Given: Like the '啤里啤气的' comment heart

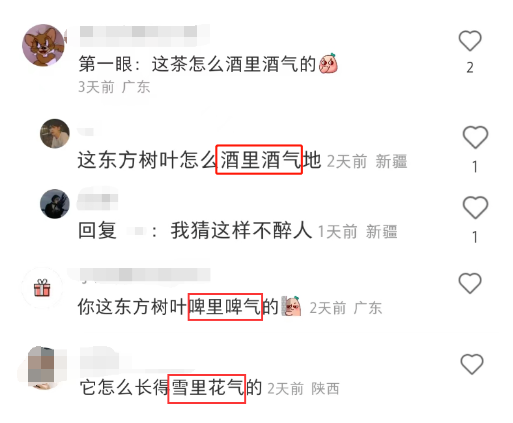Looking at the screenshot, I should point(470,283).
